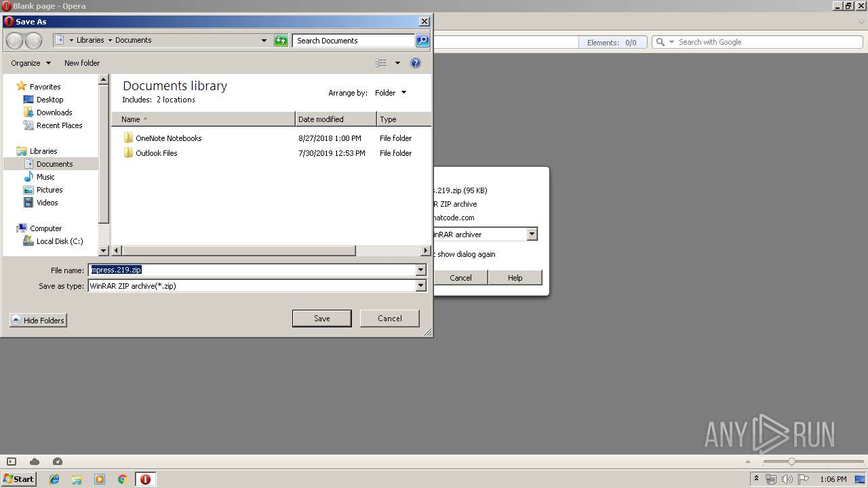Click the Opera Turbo gauge icon
Image resolution: width=868 pixels, height=488 pixels.
[58, 462]
